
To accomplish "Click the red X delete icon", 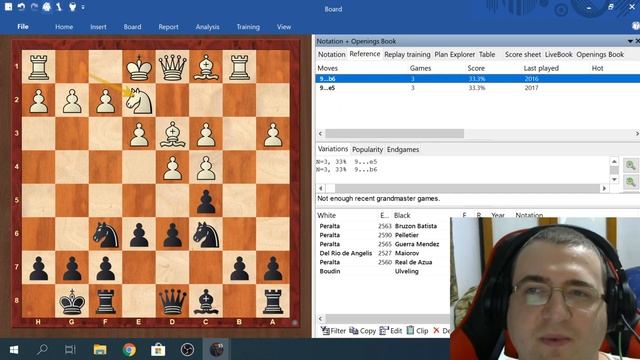I will [x=436, y=330].
